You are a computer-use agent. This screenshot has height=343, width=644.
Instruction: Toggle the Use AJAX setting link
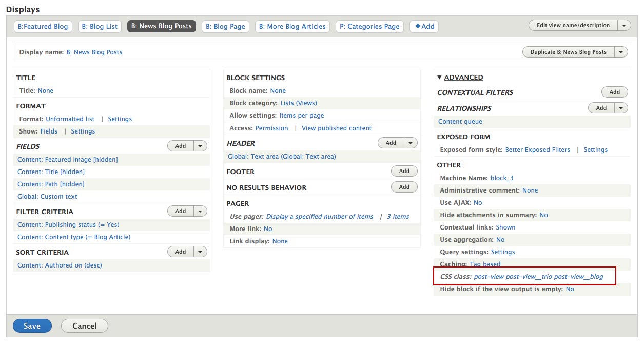pyautogui.click(x=478, y=203)
